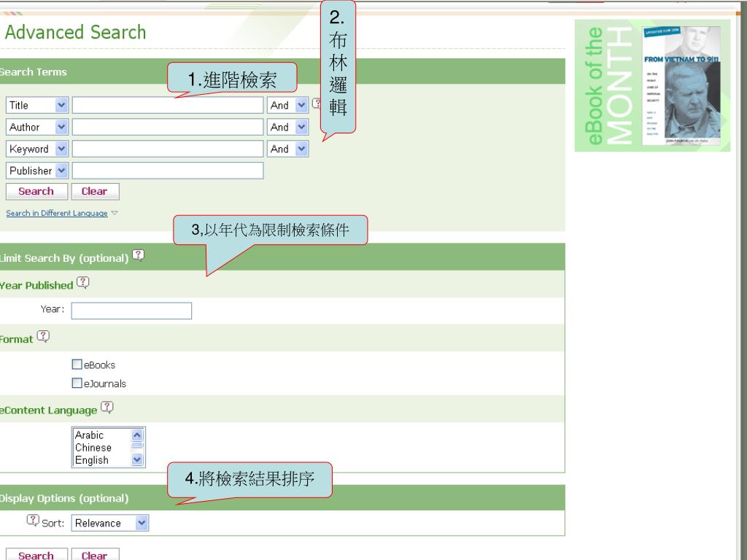Click the bottom Search button below Sort
The image size is (747, 560).
coord(36,555)
